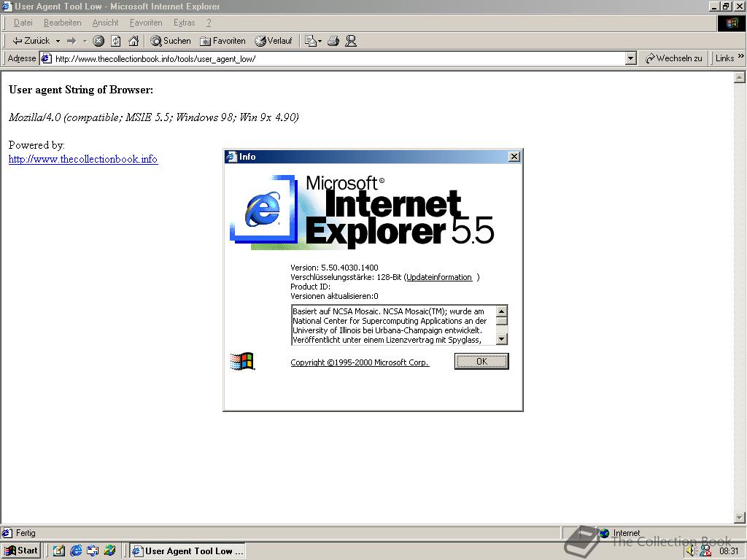This screenshot has height=560, width=747.
Task: Click the fourth quick launch icon
Action: tap(109, 551)
